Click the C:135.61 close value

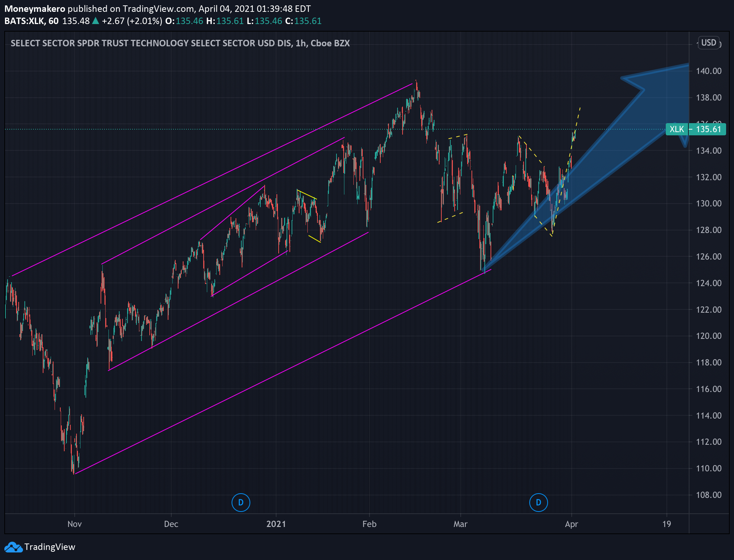coord(303,21)
